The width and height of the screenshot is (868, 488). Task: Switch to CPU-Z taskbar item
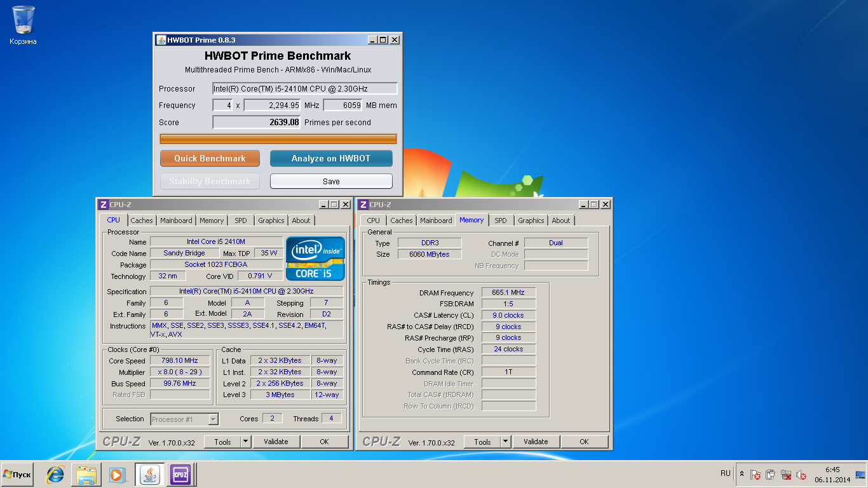pyautogui.click(x=180, y=475)
